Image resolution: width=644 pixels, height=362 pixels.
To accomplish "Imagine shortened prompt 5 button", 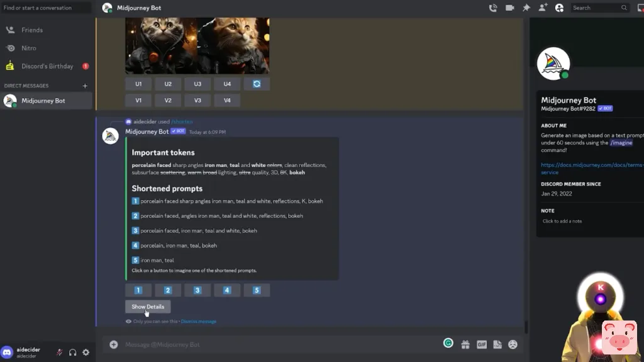I will (x=257, y=290).
